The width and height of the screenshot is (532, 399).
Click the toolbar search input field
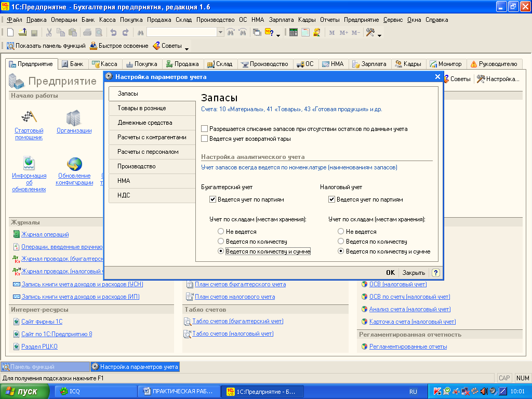(x=182, y=33)
